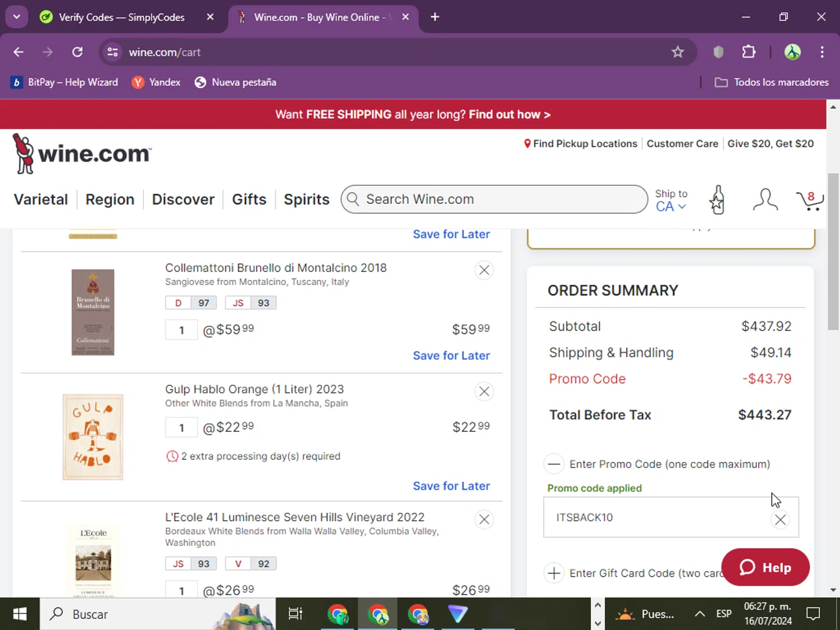Click the ITSBACK10 promo code field

tap(671, 517)
